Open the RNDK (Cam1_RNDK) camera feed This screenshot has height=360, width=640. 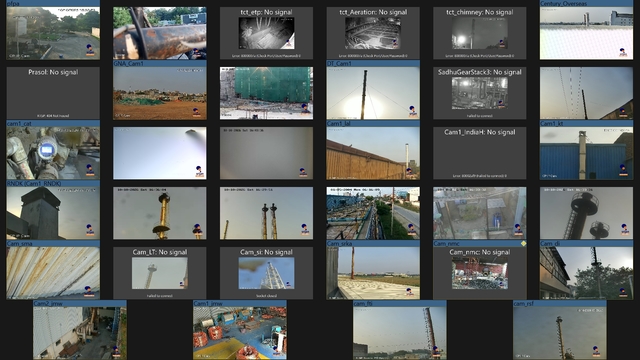tap(53, 213)
